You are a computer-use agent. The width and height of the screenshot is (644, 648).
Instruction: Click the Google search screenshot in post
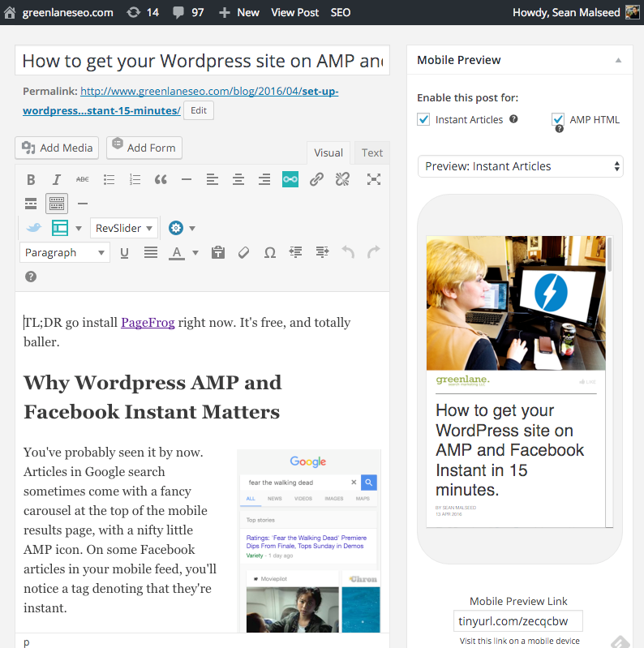pyautogui.click(x=309, y=541)
